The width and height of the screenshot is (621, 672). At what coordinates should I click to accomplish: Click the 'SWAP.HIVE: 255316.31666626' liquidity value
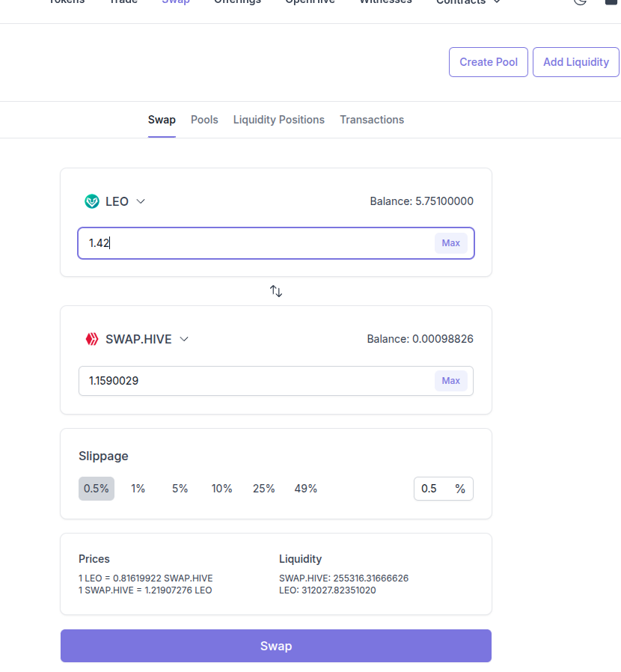coord(343,578)
